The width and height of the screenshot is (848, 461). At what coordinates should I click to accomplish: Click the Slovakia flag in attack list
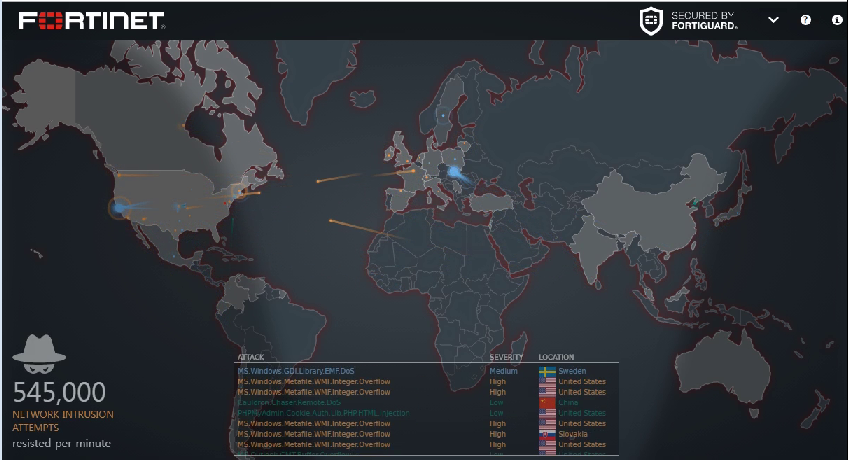click(547, 434)
